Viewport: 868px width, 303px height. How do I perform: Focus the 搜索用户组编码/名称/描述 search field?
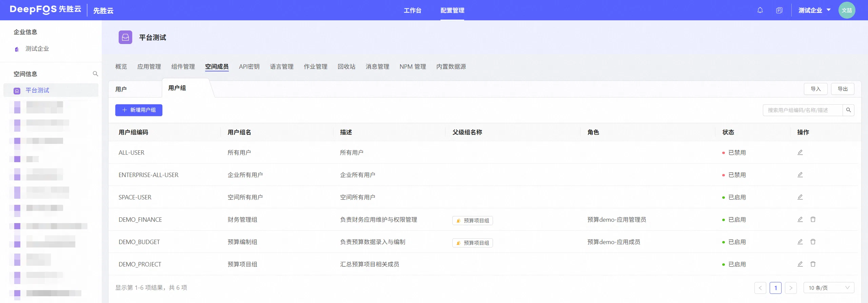click(803, 110)
